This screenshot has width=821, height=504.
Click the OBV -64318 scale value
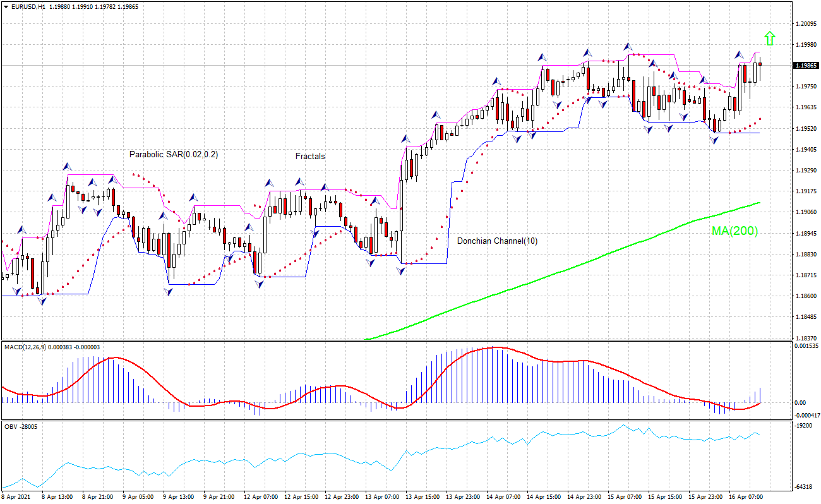point(805,487)
